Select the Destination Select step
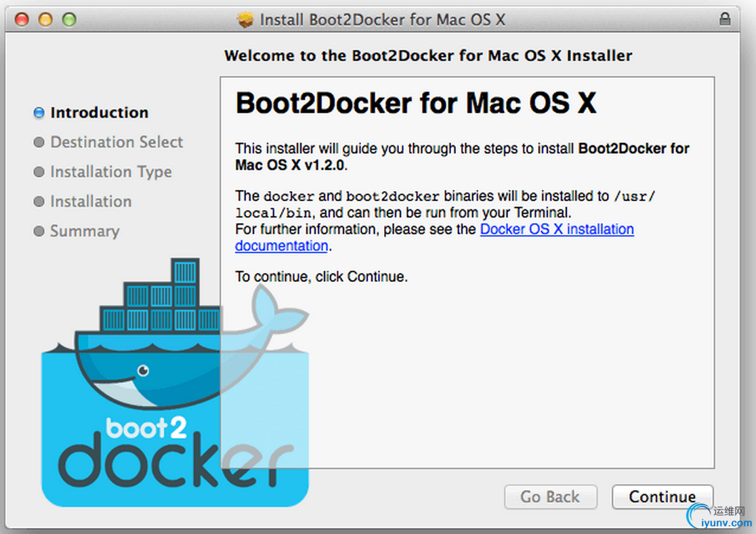The height and width of the screenshot is (534, 756). (117, 142)
